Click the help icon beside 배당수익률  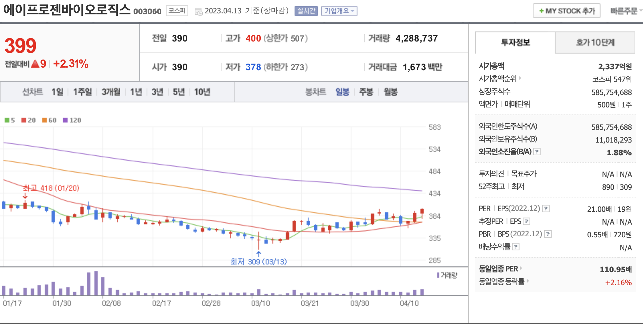pos(516,247)
